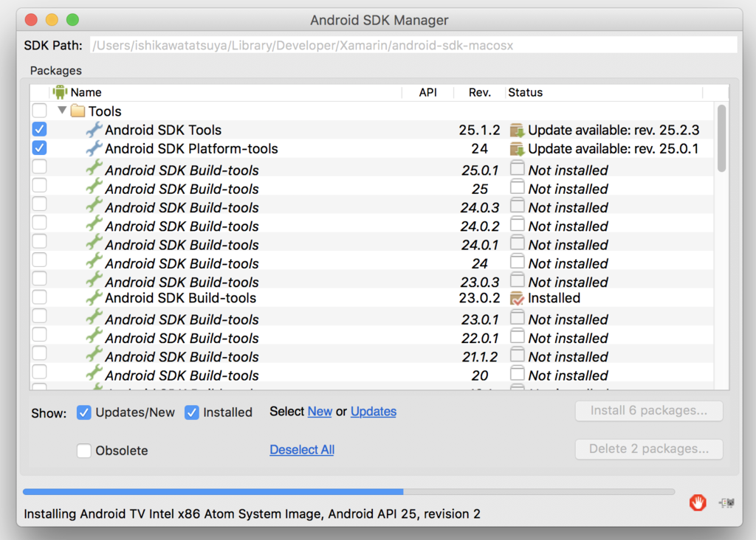
Task: Click the Install 6 packages button
Action: [x=648, y=411]
